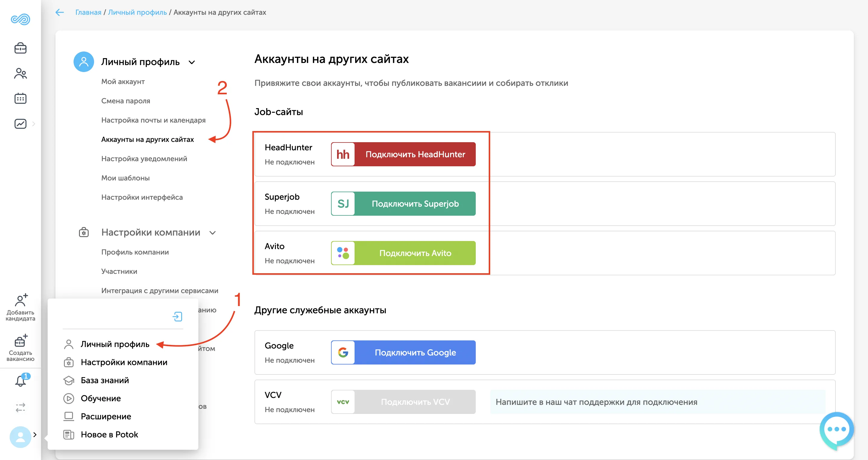Click Подключить Avito button
Viewport: 868px width, 460px height.
coord(403,253)
